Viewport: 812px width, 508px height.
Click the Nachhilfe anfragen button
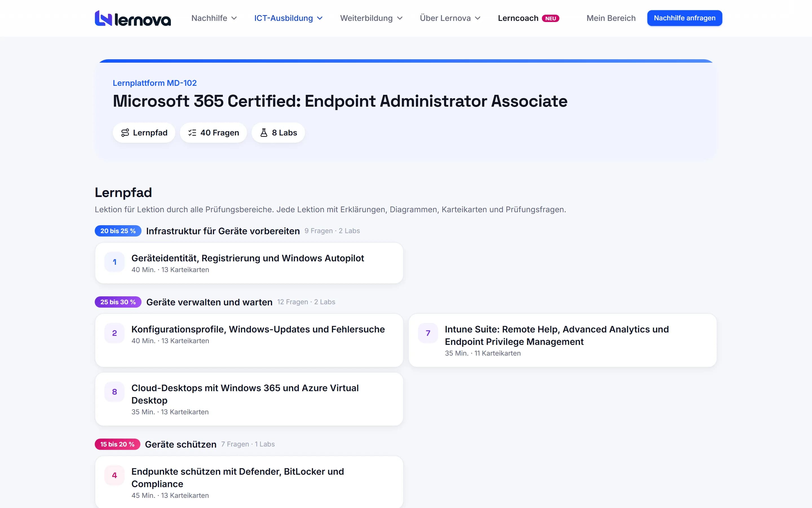[x=685, y=18]
